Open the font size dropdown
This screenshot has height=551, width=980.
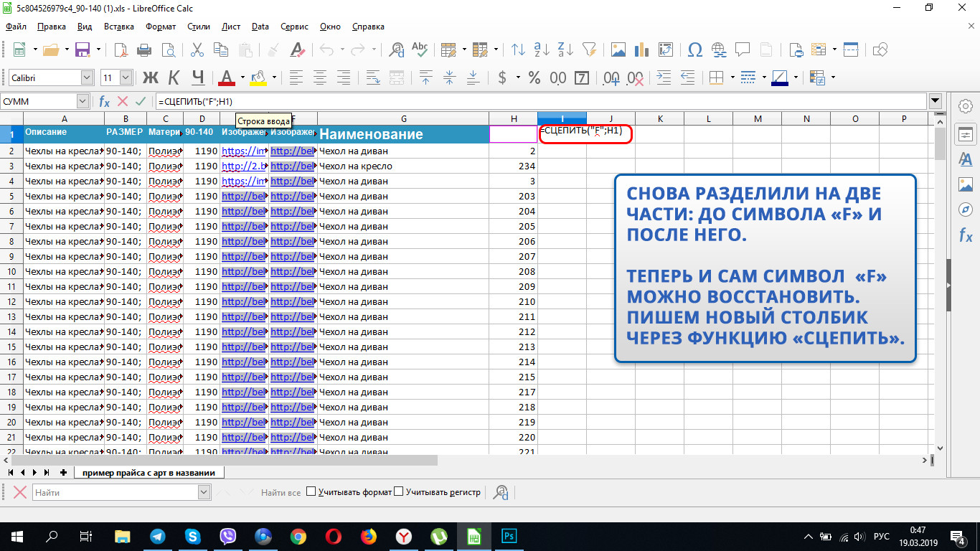(x=126, y=77)
